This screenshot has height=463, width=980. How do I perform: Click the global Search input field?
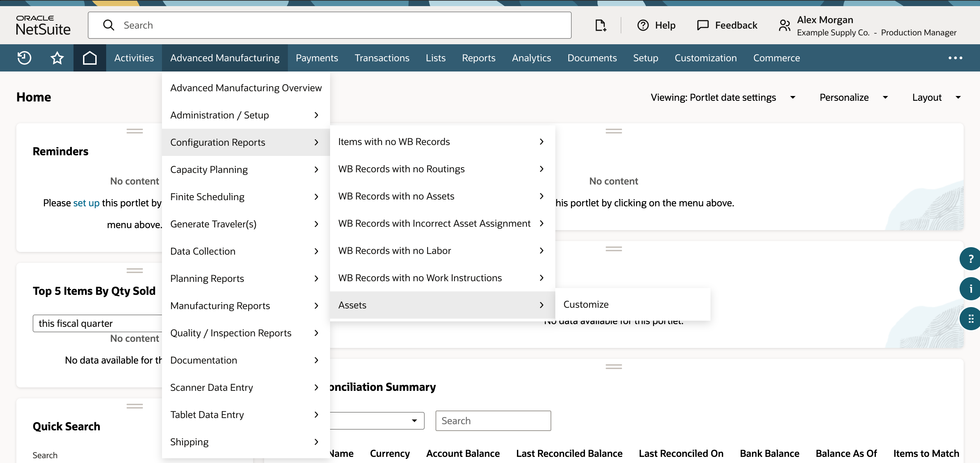(x=329, y=25)
